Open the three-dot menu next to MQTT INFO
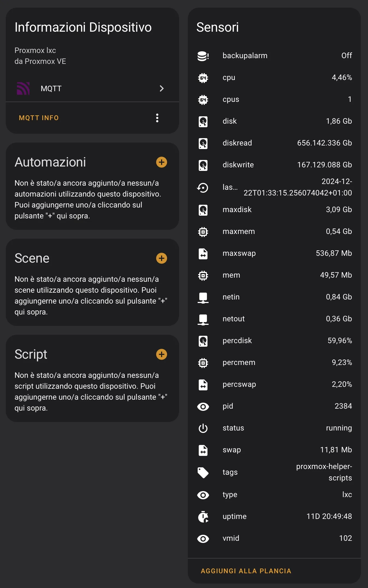 click(x=157, y=118)
